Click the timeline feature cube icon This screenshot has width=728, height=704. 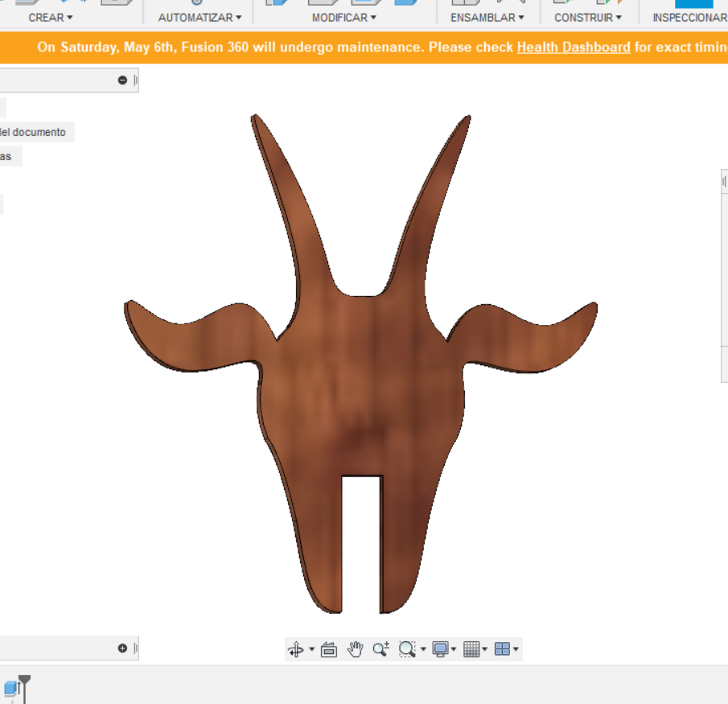pos(10,688)
